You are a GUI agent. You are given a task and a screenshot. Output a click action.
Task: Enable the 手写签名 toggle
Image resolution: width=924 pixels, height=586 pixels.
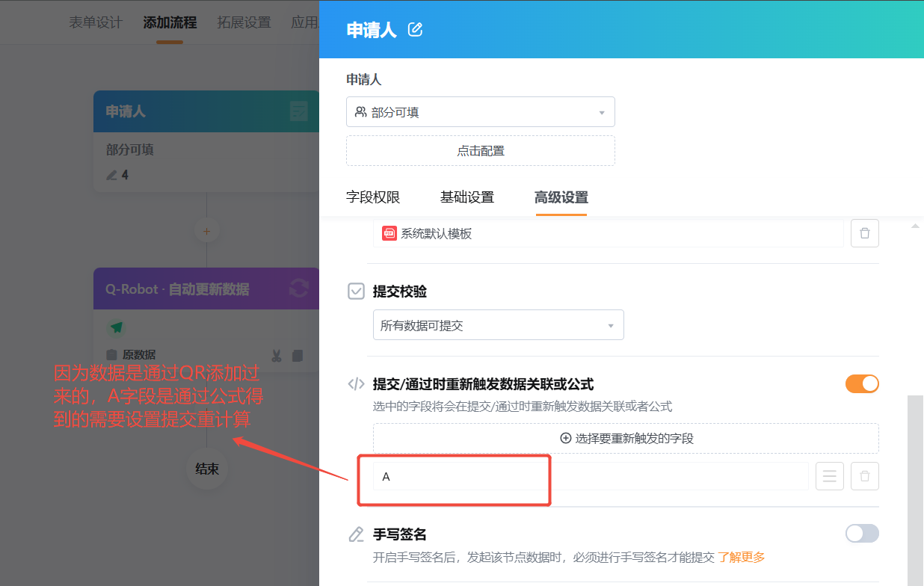[x=862, y=533]
